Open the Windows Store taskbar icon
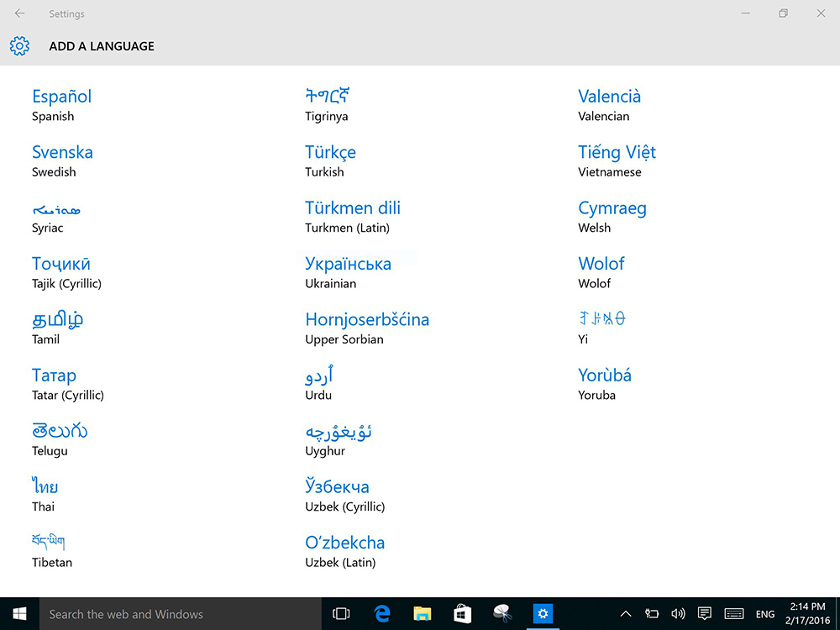The height and width of the screenshot is (630, 840). pos(462,614)
